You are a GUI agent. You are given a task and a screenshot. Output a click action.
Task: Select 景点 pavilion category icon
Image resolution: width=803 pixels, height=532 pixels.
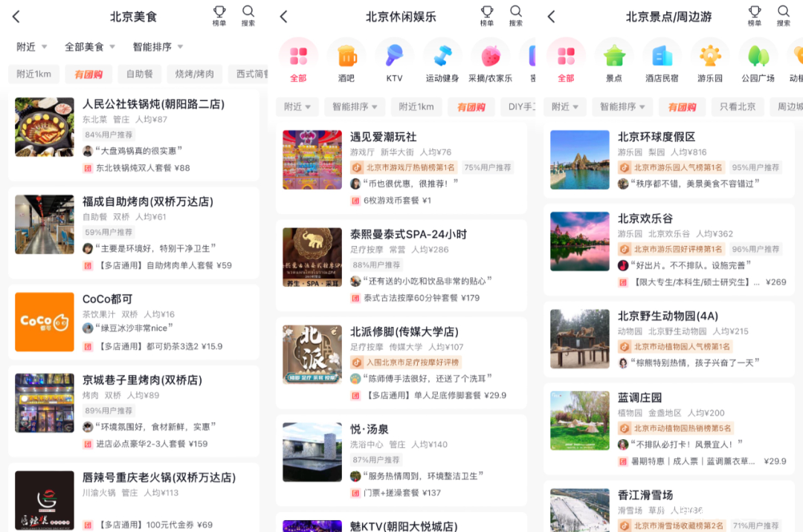[x=614, y=56]
